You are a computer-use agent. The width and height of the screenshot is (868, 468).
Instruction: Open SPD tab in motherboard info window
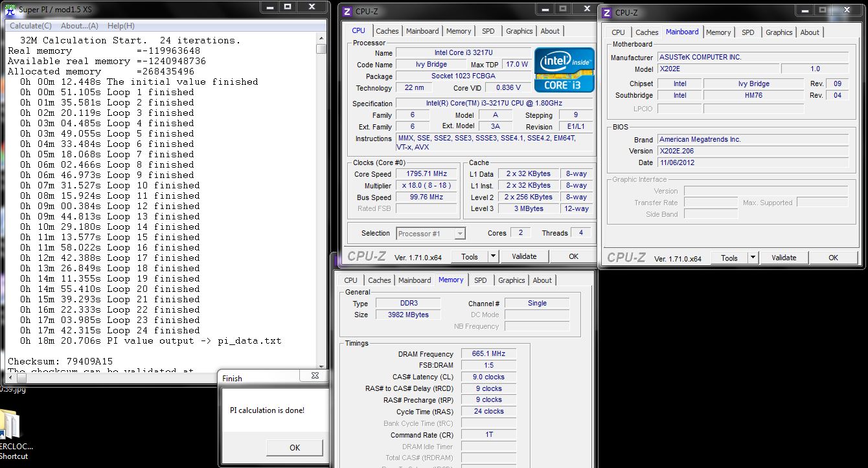748,32
